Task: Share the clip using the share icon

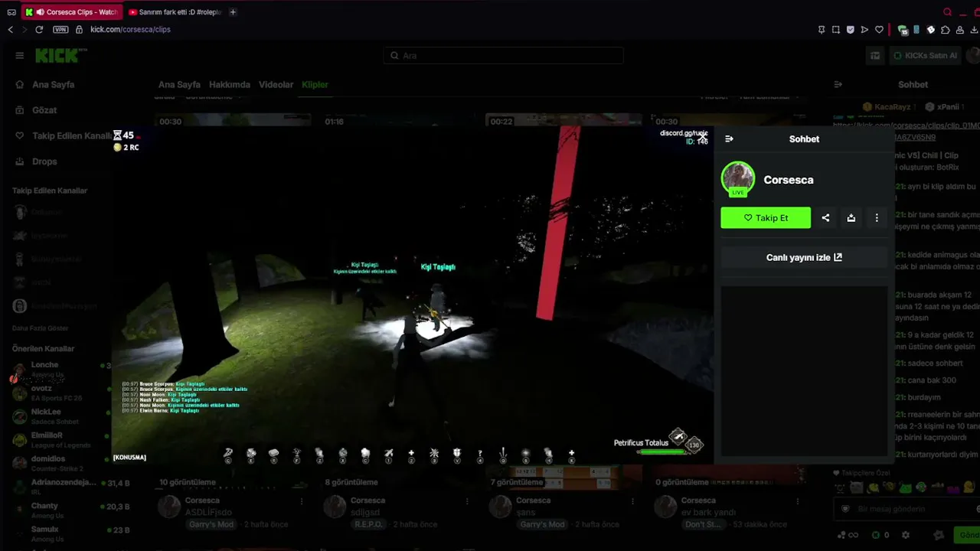Action: click(825, 218)
